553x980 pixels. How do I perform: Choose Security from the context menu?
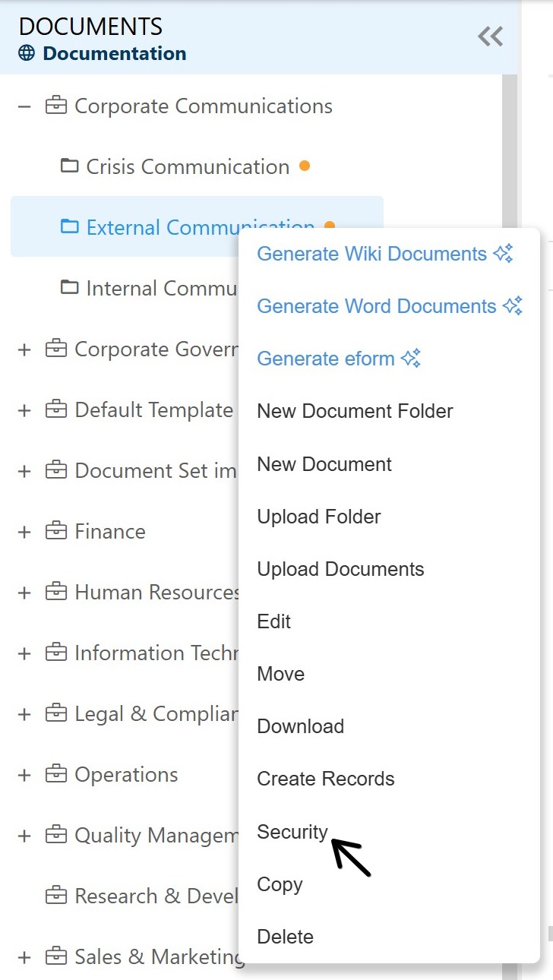pos(292,832)
